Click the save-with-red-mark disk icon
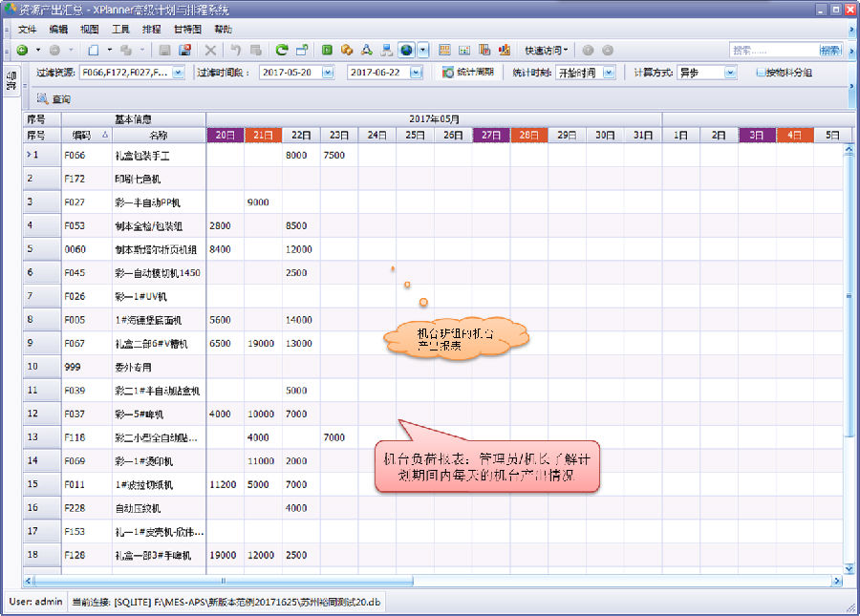This screenshot has width=860, height=616. [184, 50]
